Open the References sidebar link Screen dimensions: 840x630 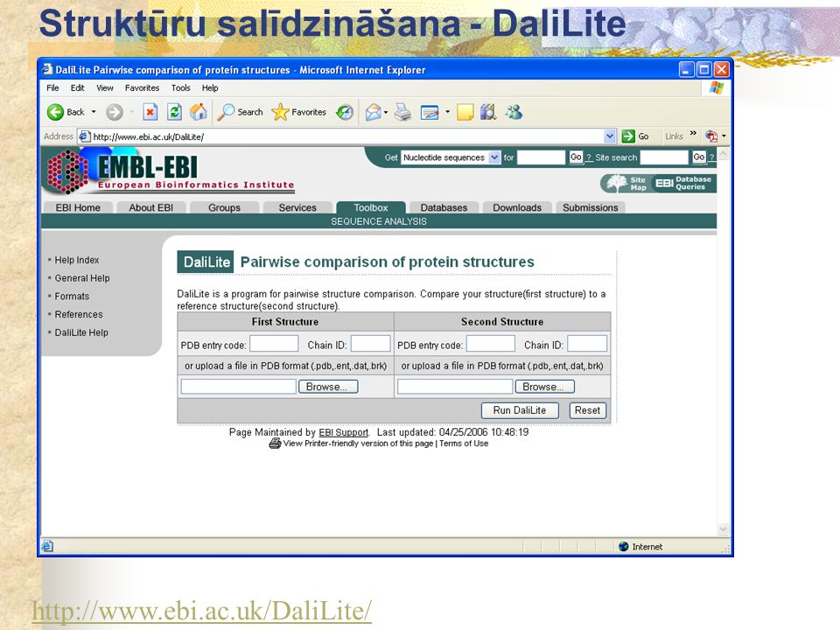point(79,314)
